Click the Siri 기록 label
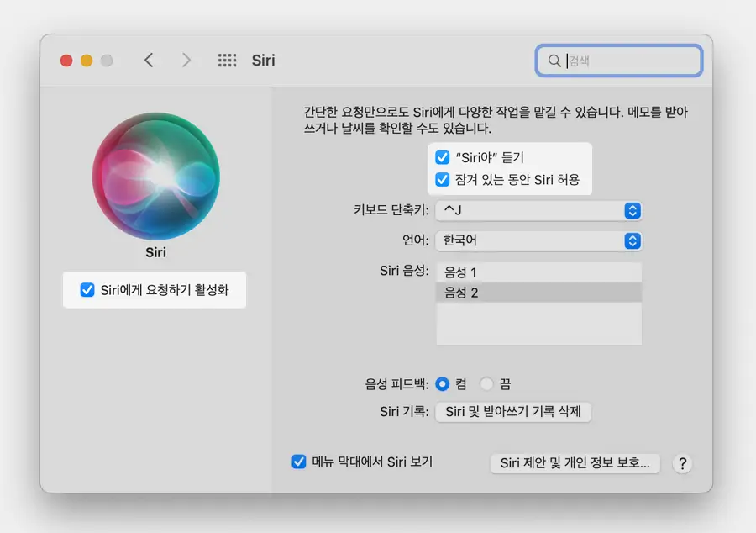The height and width of the screenshot is (533, 756). pyautogui.click(x=404, y=412)
